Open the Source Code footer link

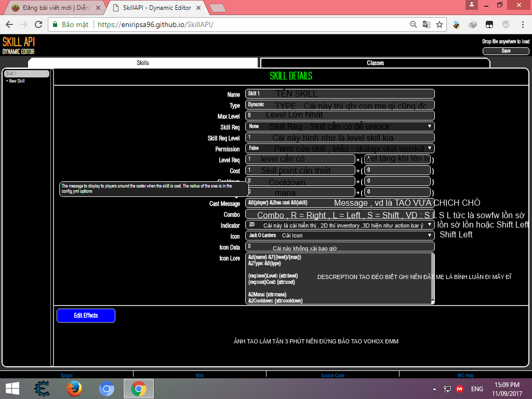(x=332, y=375)
